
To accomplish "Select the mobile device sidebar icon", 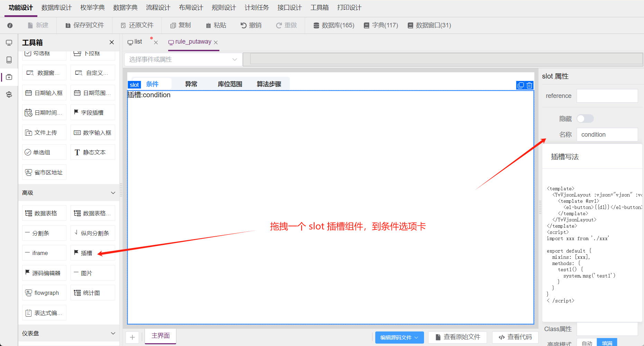I will point(9,60).
